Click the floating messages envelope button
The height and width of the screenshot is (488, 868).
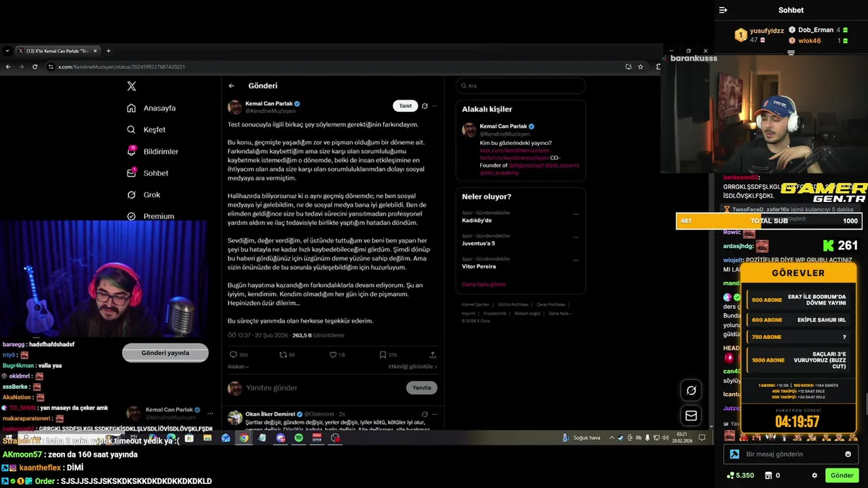click(691, 415)
